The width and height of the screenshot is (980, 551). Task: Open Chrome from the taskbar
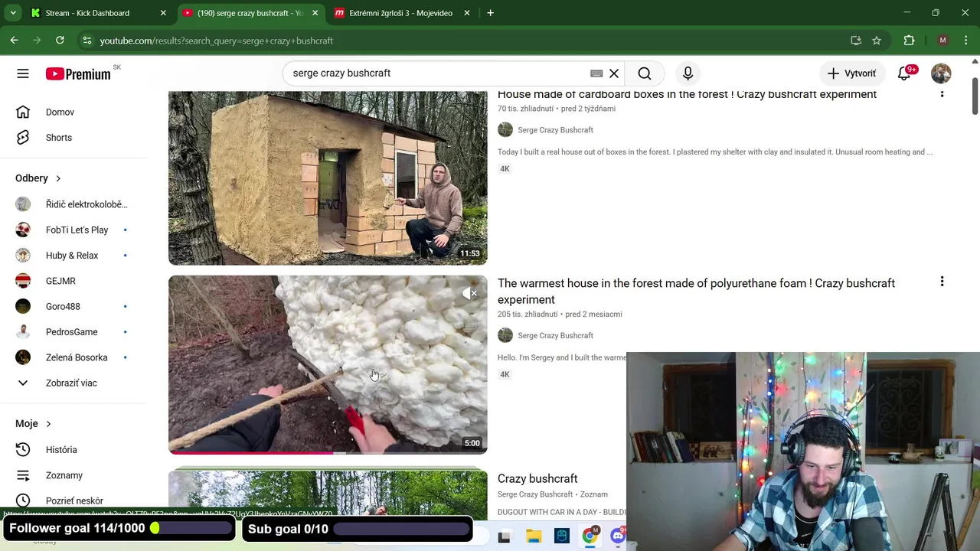(x=590, y=536)
